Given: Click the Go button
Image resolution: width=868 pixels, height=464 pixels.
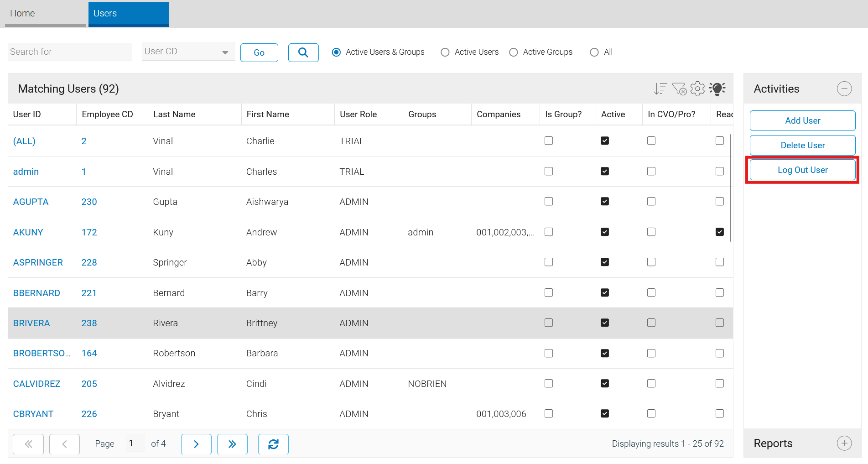Looking at the screenshot, I should [259, 52].
